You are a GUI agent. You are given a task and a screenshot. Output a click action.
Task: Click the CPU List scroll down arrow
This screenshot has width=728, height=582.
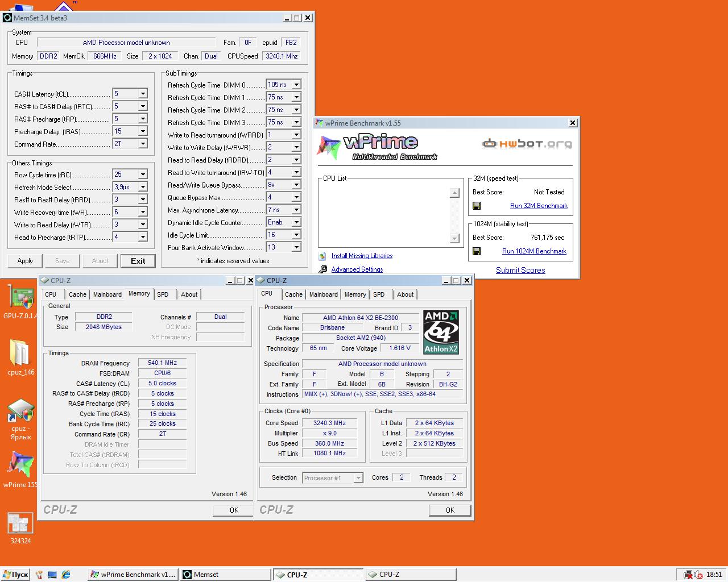[x=454, y=238]
